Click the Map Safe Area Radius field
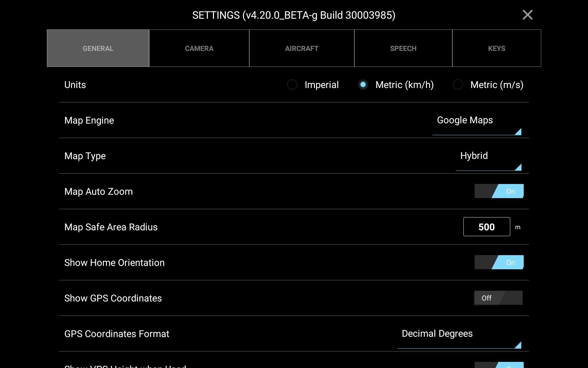Image resolution: width=588 pixels, height=368 pixels. click(486, 227)
